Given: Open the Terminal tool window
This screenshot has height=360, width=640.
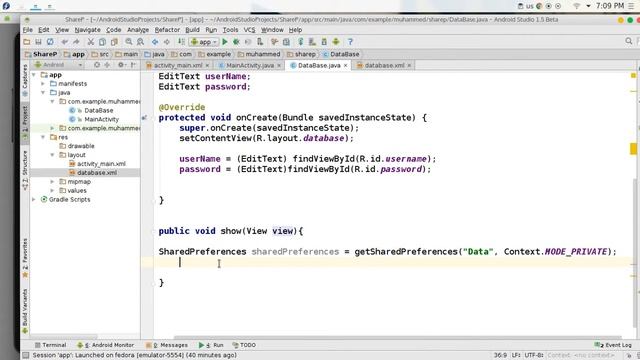Looking at the screenshot, I should [x=51, y=345].
